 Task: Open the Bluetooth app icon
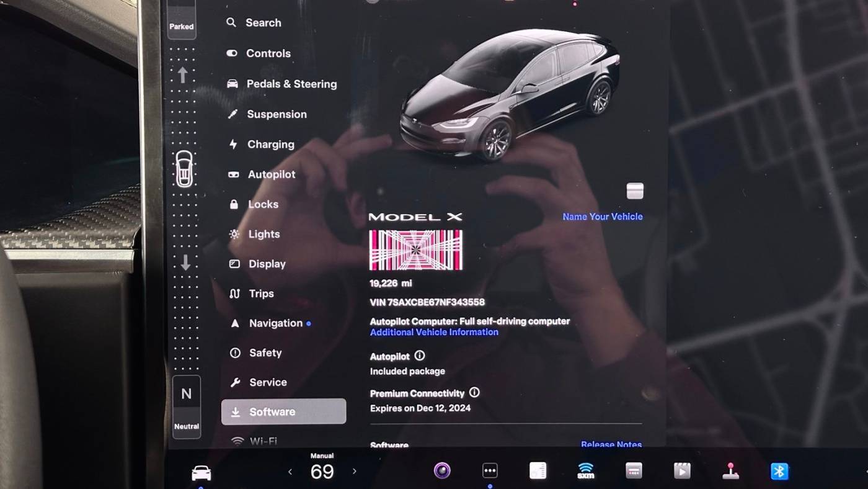coord(779,471)
